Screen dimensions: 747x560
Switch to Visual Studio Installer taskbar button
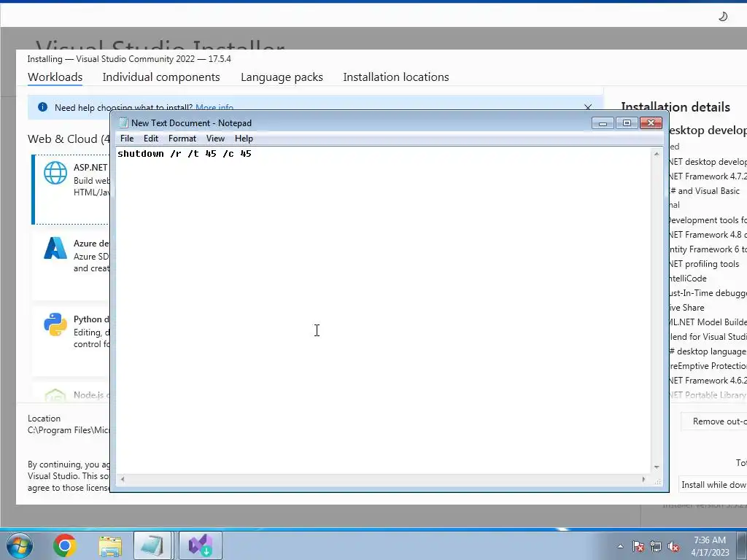pos(201,545)
